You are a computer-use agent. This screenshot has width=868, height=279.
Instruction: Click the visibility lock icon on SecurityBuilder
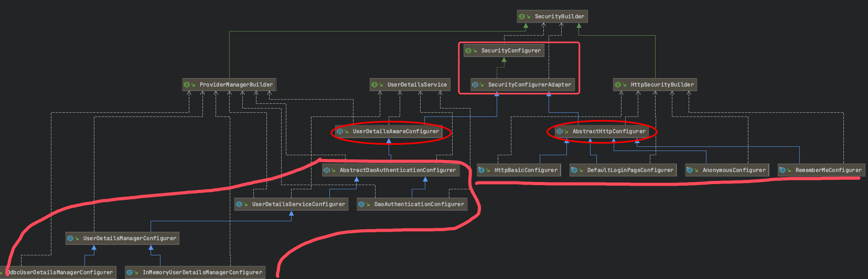529,17
